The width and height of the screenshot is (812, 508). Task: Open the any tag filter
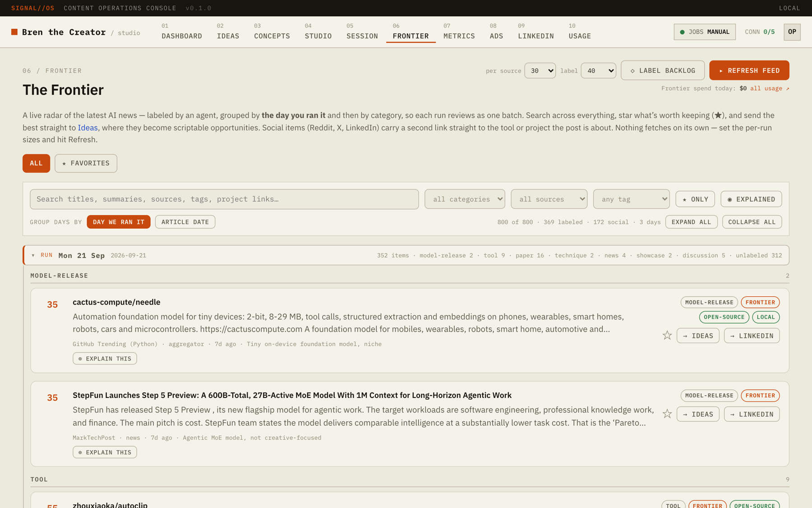click(631, 199)
